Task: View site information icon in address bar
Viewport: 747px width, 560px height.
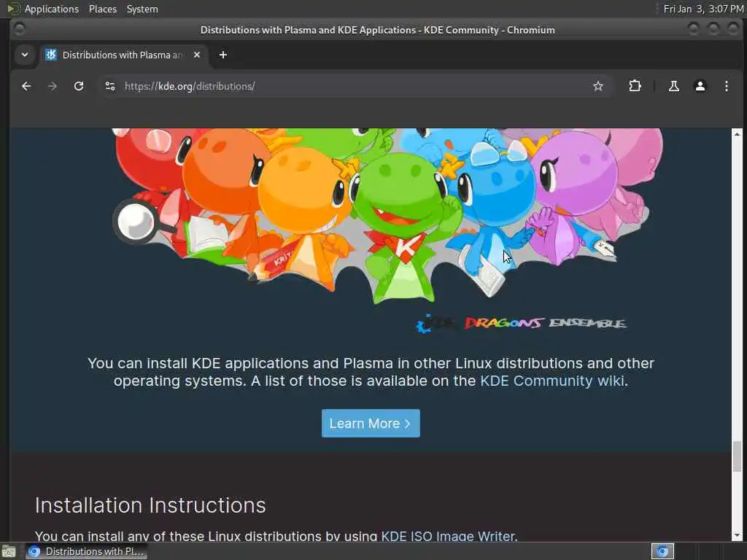Action: [x=110, y=86]
